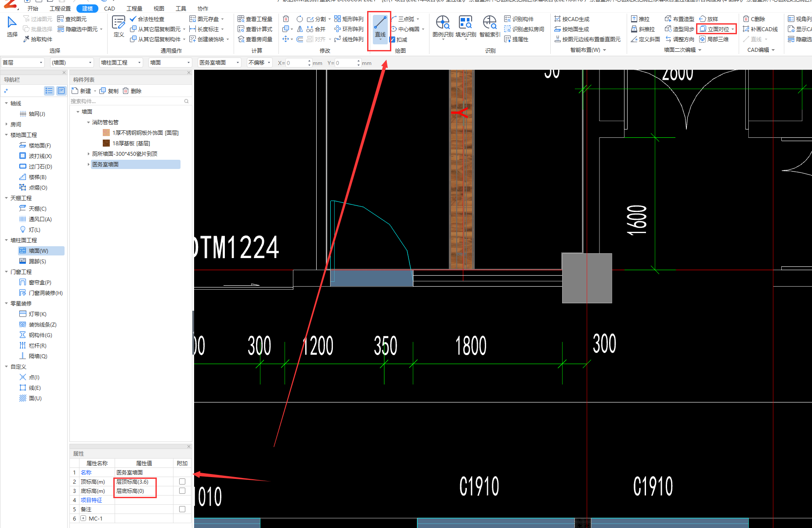This screenshot has width=812, height=528.
Task: Click the mirror icon in 修改 group
Action: (300, 29)
